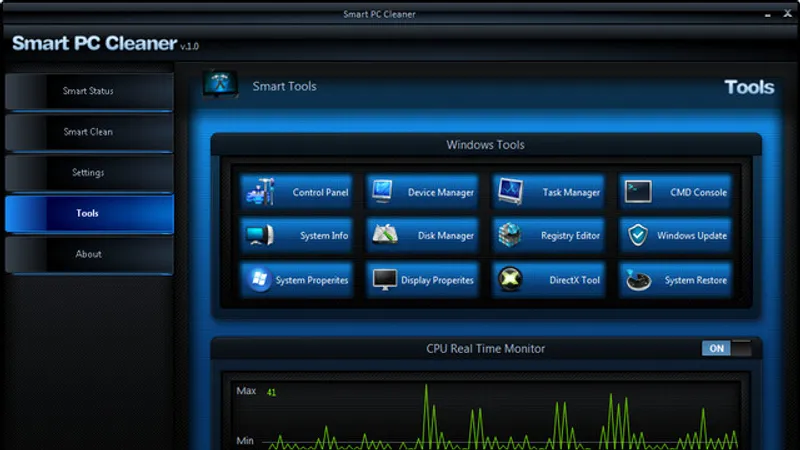The height and width of the screenshot is (450, 800).
Task: Click the Windows Tools panel heading
Action: point(486,145)
